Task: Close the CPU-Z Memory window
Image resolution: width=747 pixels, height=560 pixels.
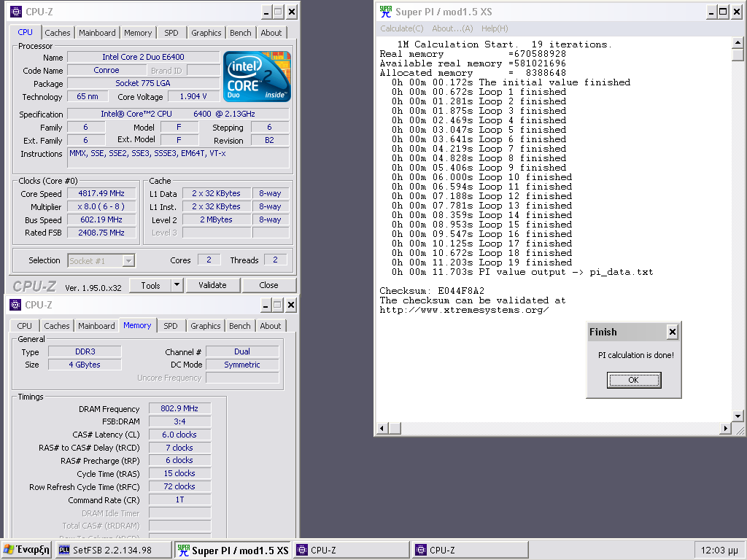Action: coord(291,305)
